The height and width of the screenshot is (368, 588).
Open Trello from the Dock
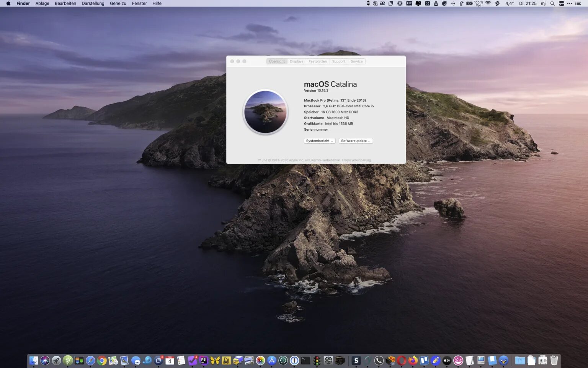pyautogui.click(x=423, y=360)
